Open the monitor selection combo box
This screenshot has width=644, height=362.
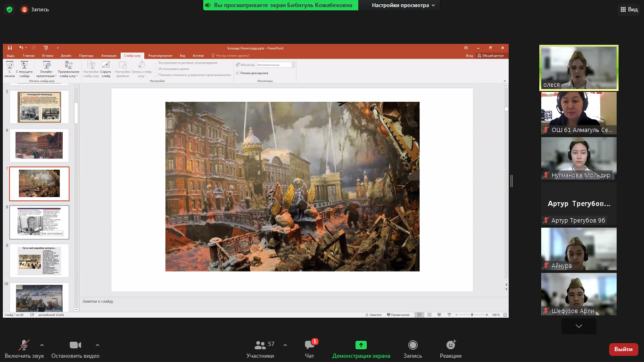(x=275, y=65)
